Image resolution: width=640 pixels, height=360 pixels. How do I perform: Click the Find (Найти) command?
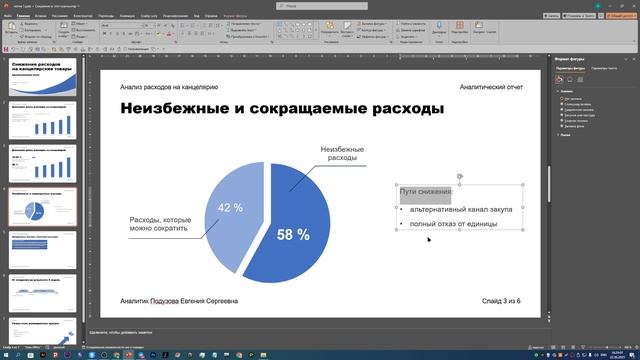click(410, 24)
